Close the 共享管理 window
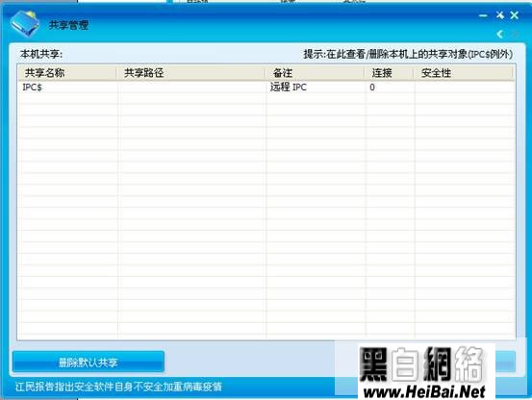532x400 pixels. coord(515,15)
